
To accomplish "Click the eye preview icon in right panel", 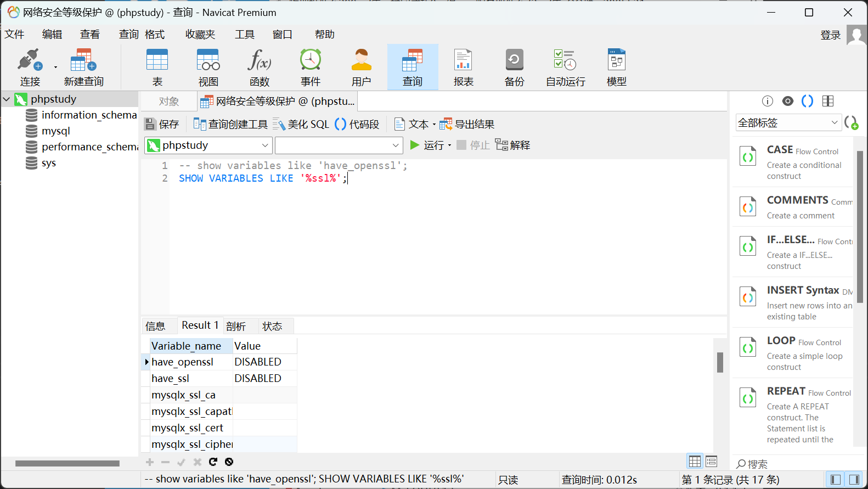I will point(788,101).
